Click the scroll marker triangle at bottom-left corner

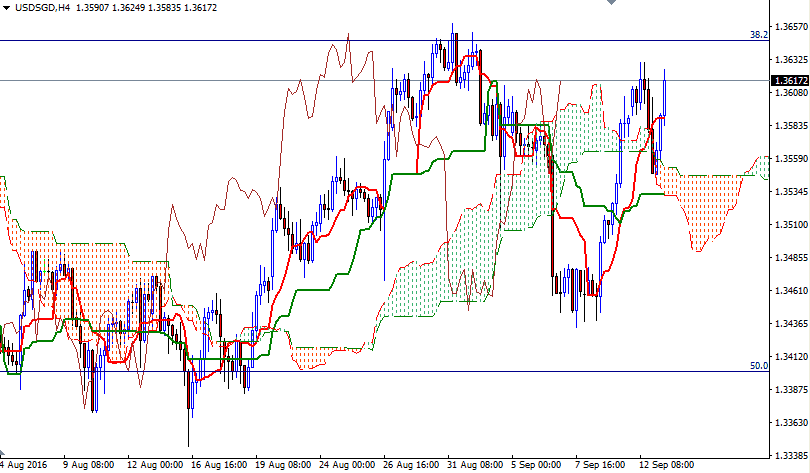(x=2, y=453)
